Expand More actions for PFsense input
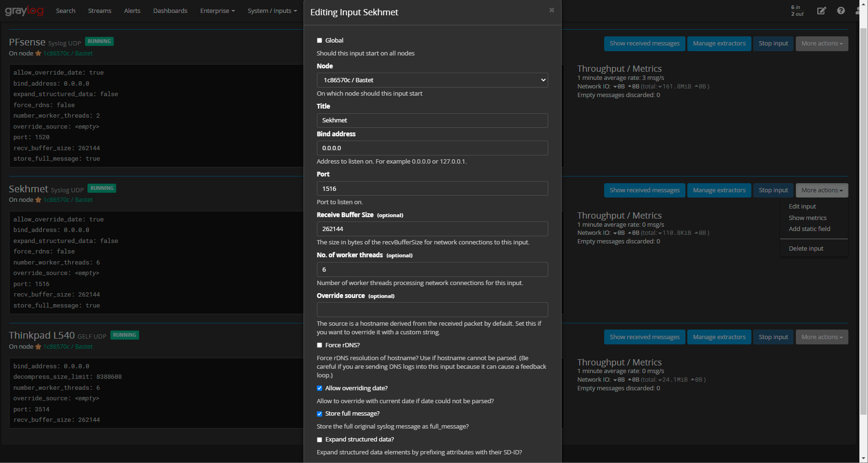This screenshot has width=868, height=463. [x=822, y=44]
